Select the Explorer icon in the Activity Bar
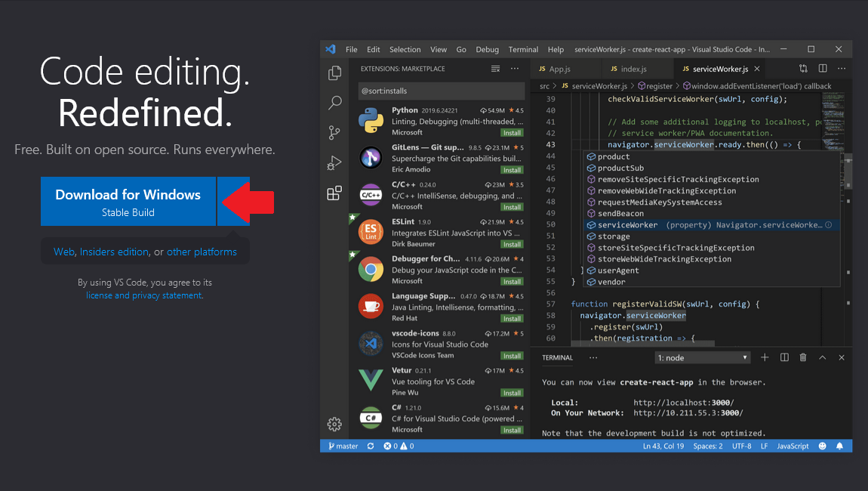 (334, 72)
